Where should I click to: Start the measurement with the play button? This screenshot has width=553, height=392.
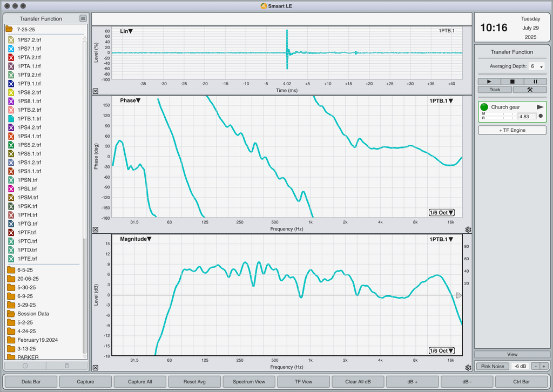(x=489, y=82)
